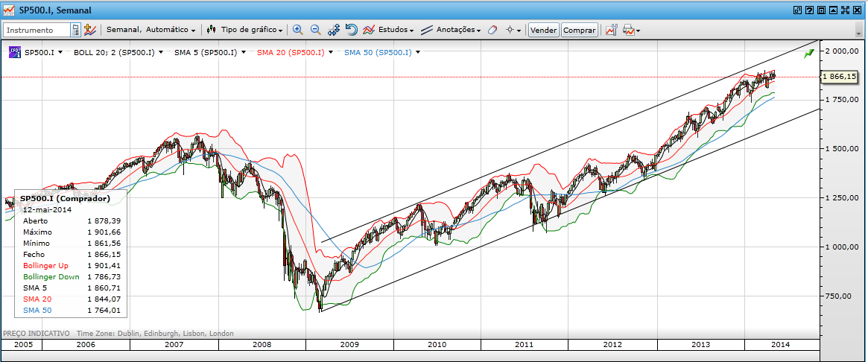Click the 1 500,00 price axis label

[x=840, y=149]
